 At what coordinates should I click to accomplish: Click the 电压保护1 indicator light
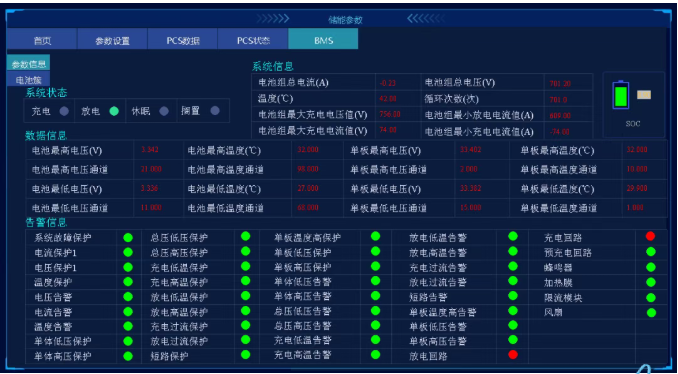pyautogui.click(x=128, y=267)
